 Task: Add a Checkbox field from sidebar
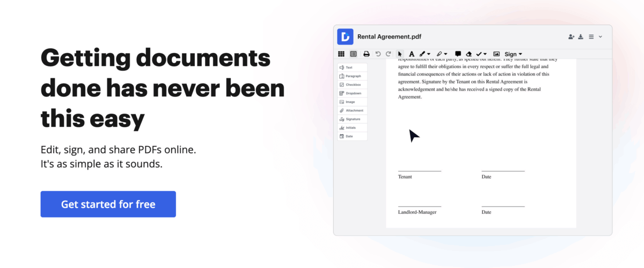pyautogui.click(x=352, y=85)
